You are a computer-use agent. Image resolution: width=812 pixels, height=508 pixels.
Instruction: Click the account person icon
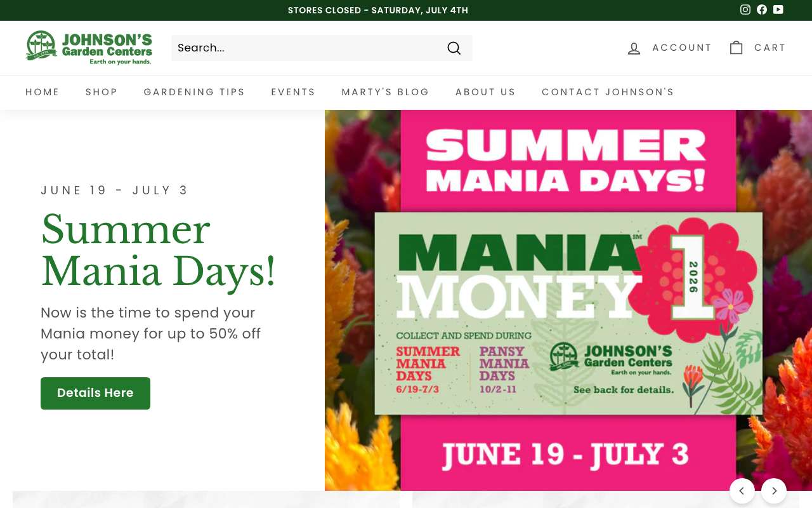[x=634, y=48]
